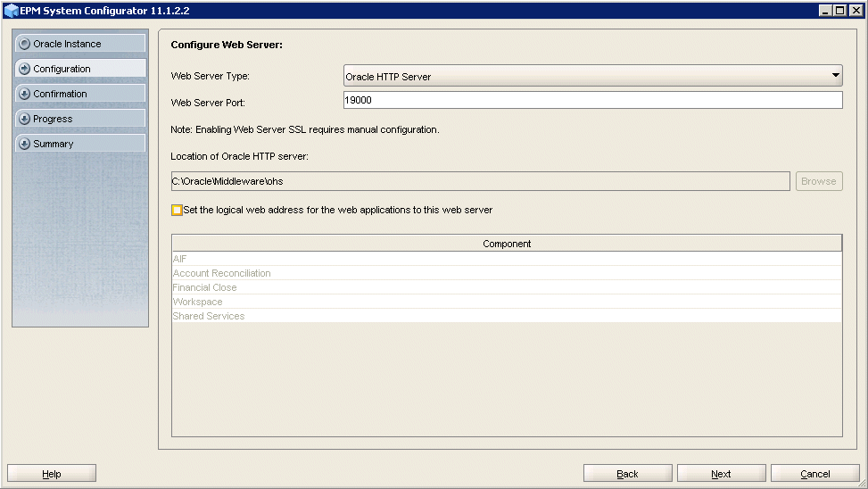Image resolution: width=868 pixels, height=489 pixels.
Task: Click the Summary step arrow icon
Action: (24, 144)
